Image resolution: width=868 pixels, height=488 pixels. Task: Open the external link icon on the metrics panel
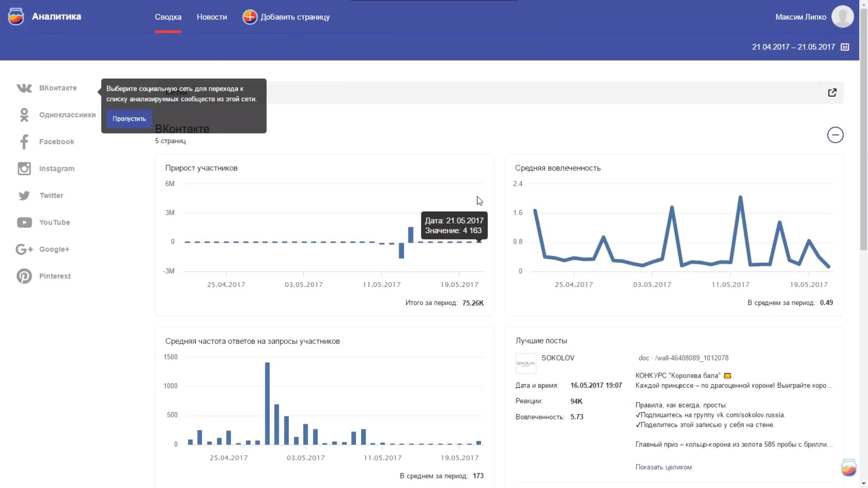coord(832,93)
